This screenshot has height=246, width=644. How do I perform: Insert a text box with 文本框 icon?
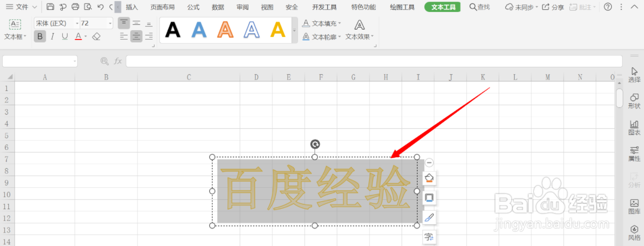click(x=15, y=24)
